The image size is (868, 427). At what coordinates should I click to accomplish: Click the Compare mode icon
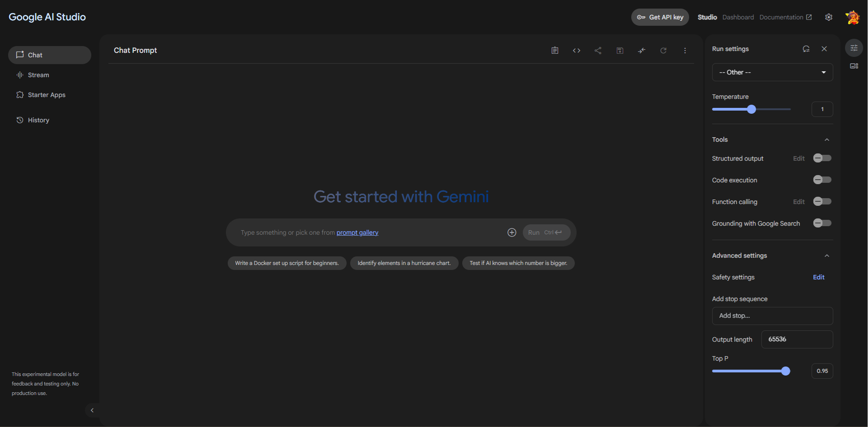(641, 51)
